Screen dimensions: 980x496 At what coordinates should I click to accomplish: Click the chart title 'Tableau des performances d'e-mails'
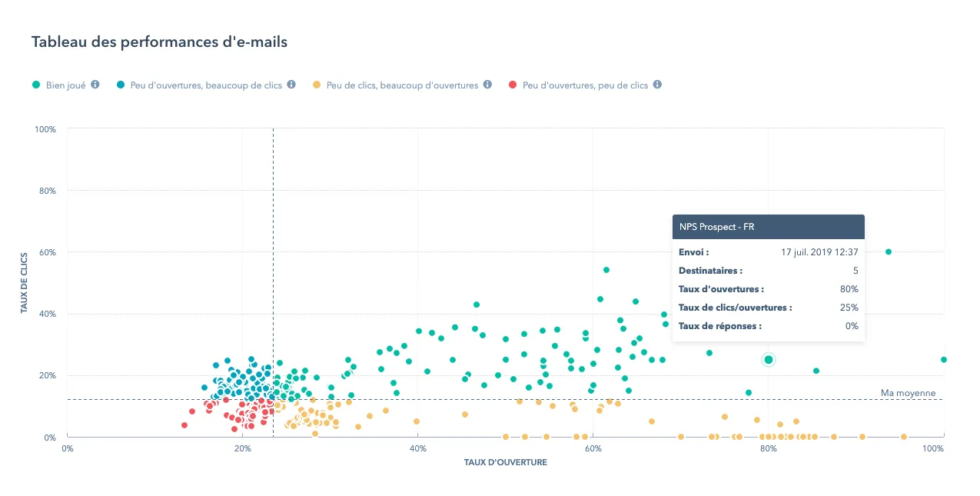(x=159, y=42)
